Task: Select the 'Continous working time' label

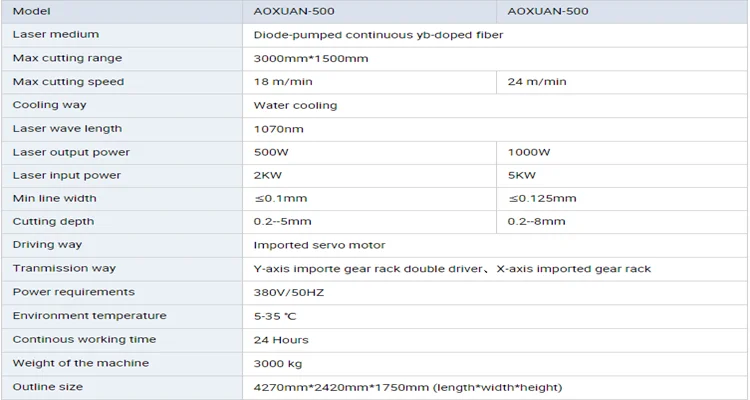Action: (x=85, y=340)
